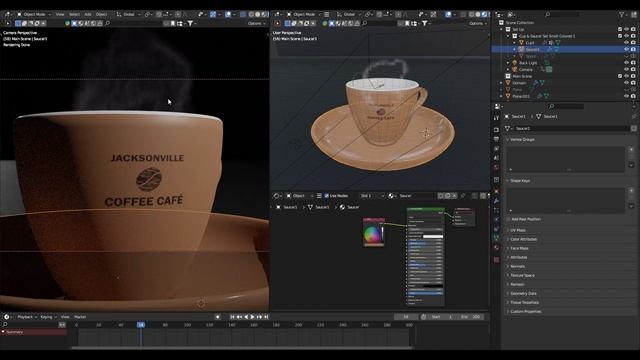Open View menu in left viewport header
Image resolution: width=640 pixels, height=360 pixels.
pyautogui.click(x=60, y=14)
